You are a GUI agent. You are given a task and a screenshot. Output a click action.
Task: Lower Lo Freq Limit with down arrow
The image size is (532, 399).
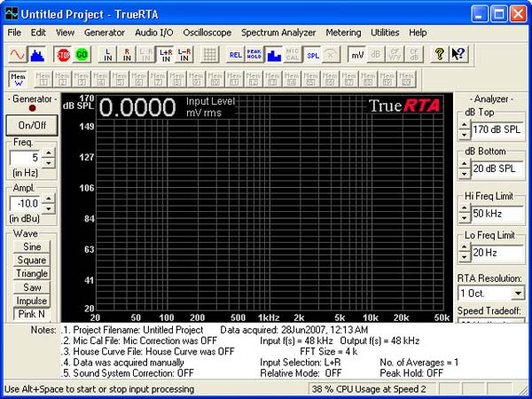pyautogui.click(x=464, y=257)
